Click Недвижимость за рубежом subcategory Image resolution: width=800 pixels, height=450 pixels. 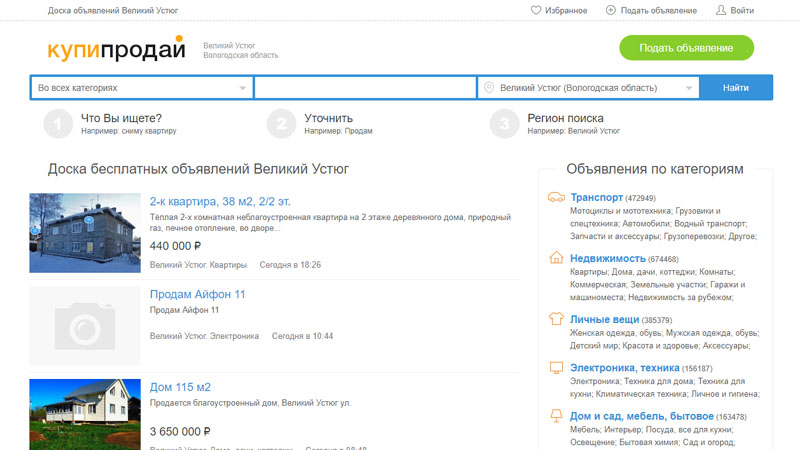(x=680, y=297)
